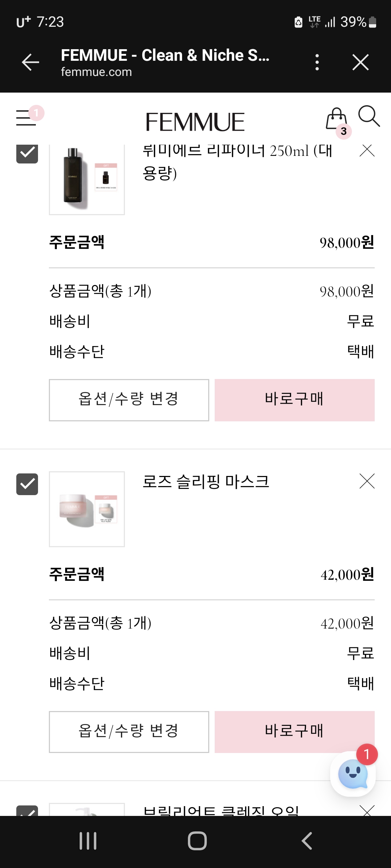This screenshot has width=391, height=868.
Task: Tap Android home navigation button
Action: click(x=197, y=841)
